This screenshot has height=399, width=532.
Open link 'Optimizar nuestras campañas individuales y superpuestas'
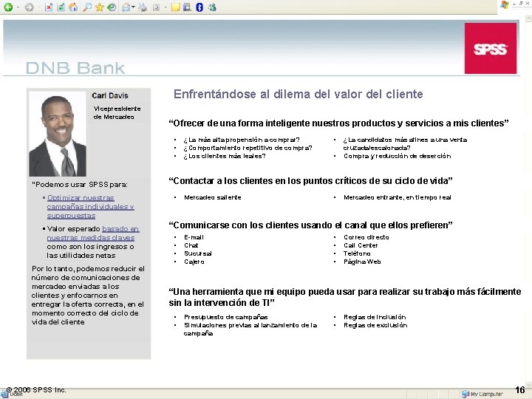pyautogui.click(x=91, y=207)
